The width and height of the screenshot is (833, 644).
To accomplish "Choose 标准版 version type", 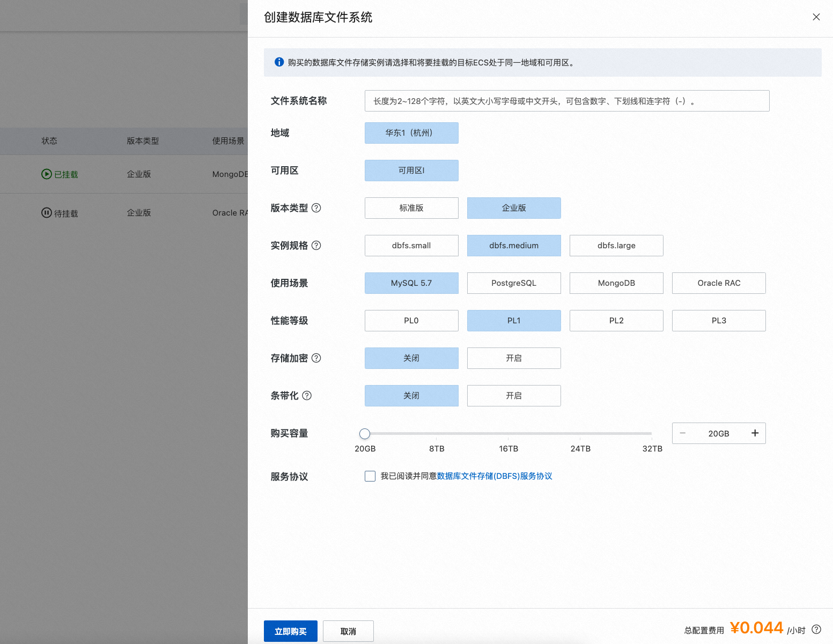I will click(x=411, y=208).
